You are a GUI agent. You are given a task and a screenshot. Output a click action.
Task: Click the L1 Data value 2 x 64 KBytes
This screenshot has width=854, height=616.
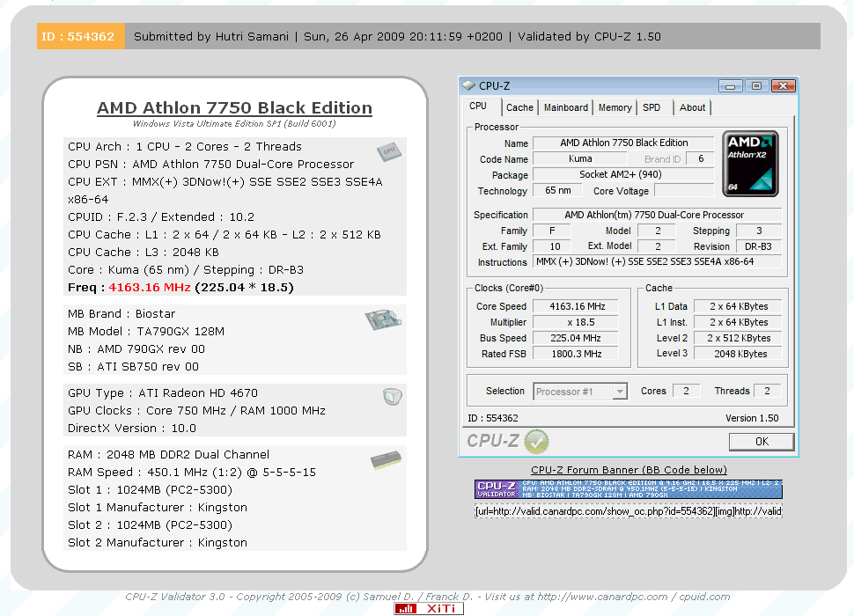(739, 306)
